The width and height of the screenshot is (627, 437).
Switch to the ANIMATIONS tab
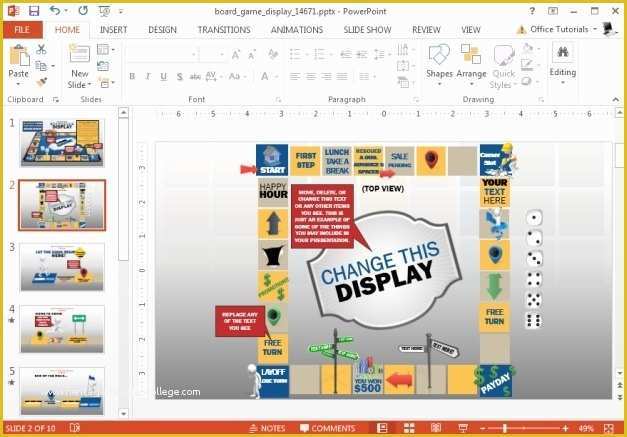297,30
